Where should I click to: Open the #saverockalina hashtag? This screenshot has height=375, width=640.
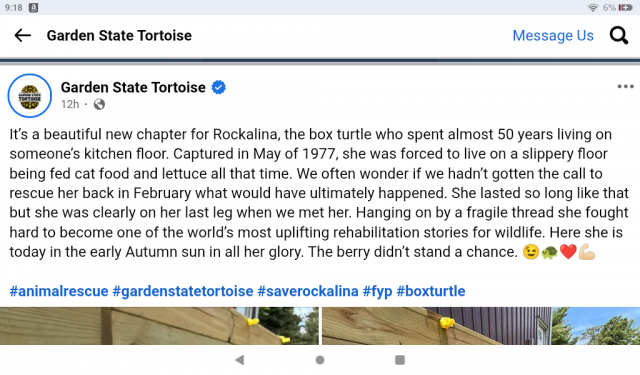point(308,291)
